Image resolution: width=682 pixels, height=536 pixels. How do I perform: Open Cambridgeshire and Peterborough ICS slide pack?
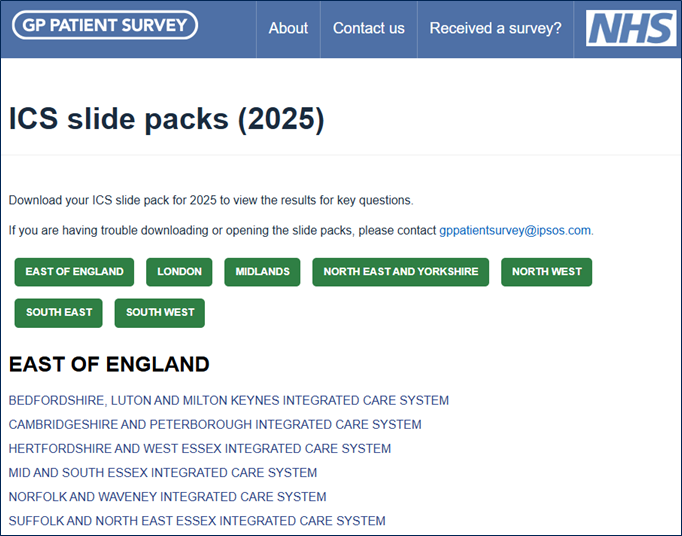[x=215, y=425]
